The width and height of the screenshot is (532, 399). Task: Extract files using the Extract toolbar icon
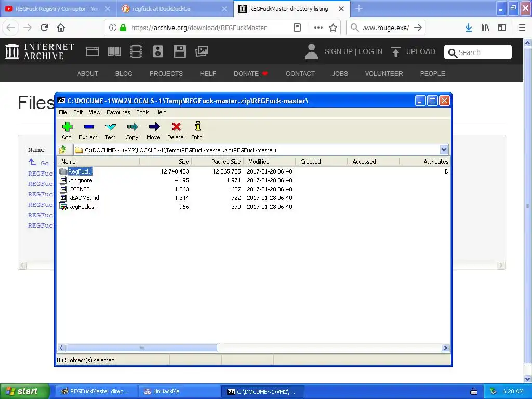click(88, 130)
